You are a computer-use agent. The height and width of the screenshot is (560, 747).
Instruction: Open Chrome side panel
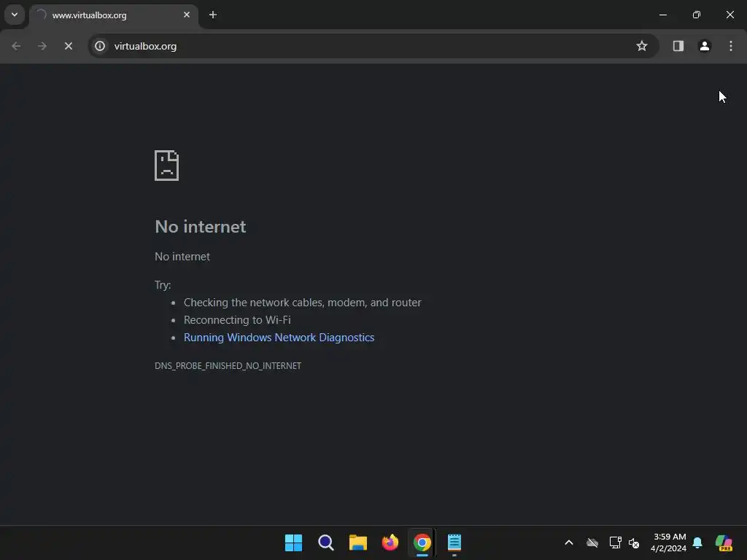678,46
